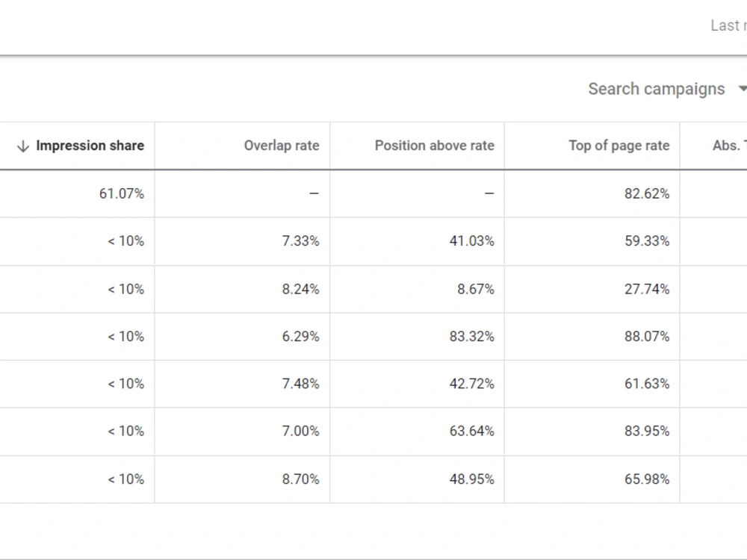Sort by Overlap rate column header

(282, 146)
